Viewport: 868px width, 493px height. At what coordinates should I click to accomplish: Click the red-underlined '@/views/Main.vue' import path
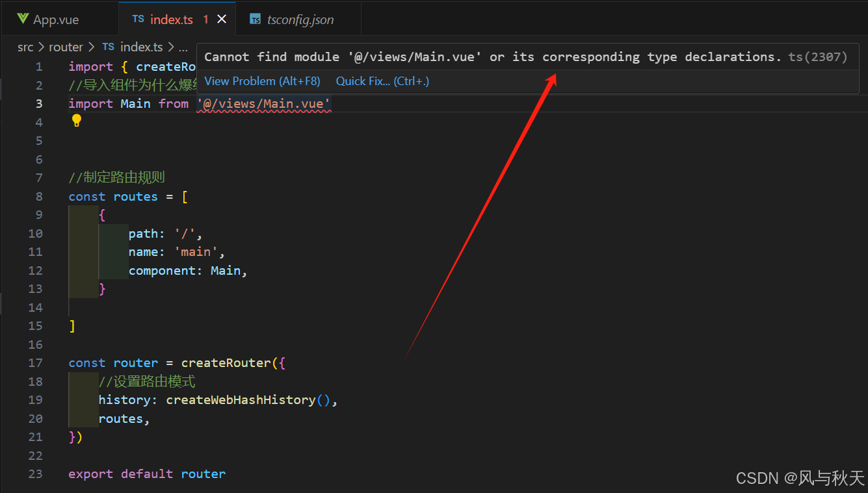click(263, 103)
